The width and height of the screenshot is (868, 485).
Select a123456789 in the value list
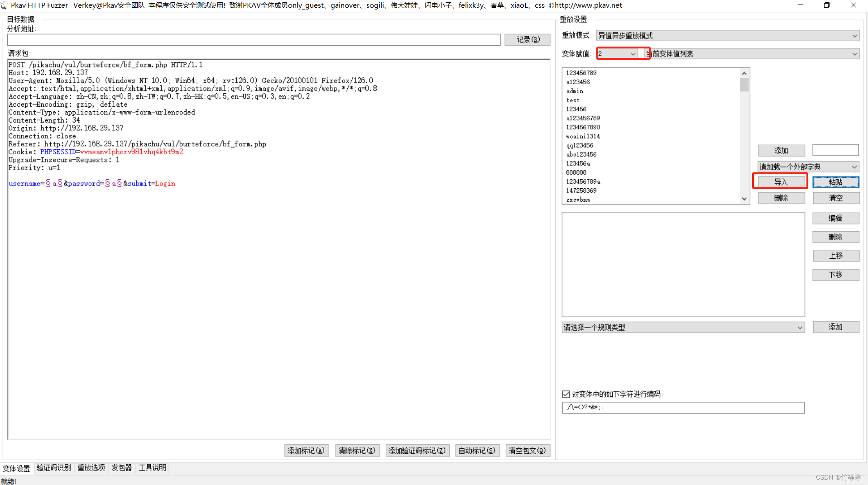click(x=583, y=118)
